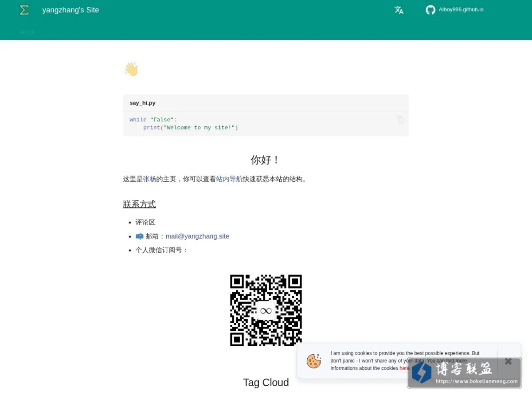Viewport: 532px width, 399px height.
Task: Visit the Alboy996.github.io repository link
Action: [x=461, y=10]
